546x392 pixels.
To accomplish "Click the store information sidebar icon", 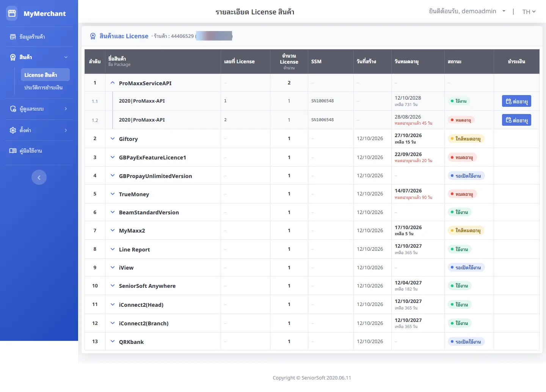I will (x=13, y=37).
